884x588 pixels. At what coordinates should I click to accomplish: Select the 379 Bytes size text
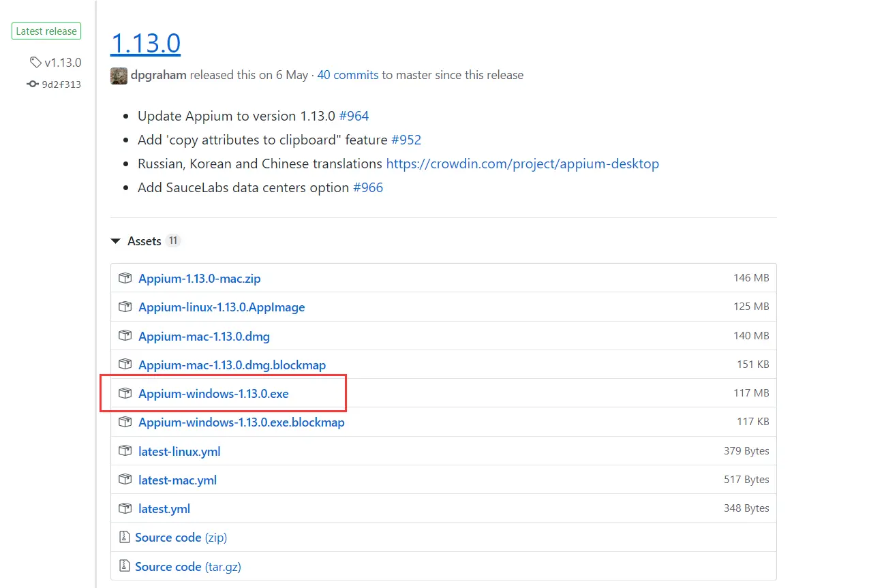point(746,451)
